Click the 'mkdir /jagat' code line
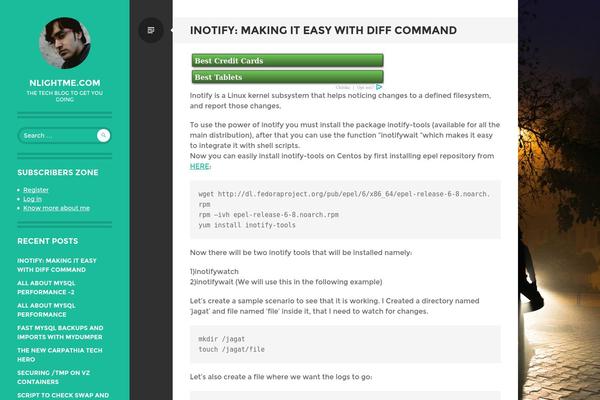600x400 pixels. click(x=222, y=339)
